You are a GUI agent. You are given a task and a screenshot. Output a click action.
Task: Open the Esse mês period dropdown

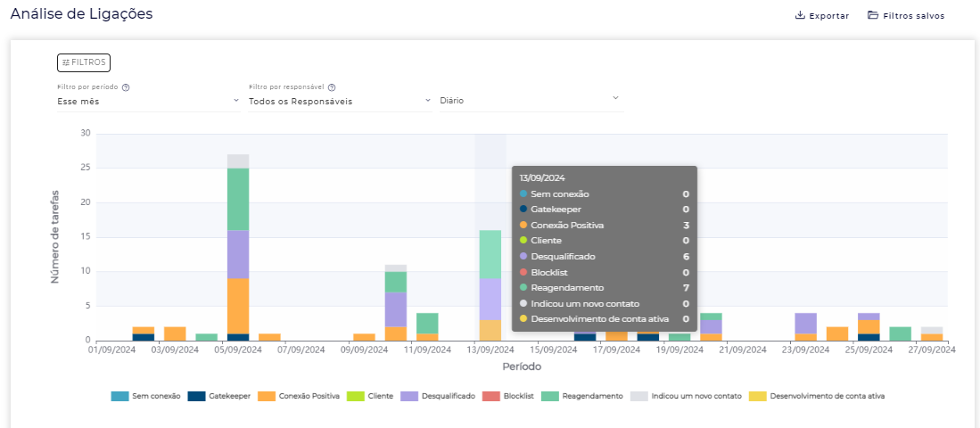148,101
